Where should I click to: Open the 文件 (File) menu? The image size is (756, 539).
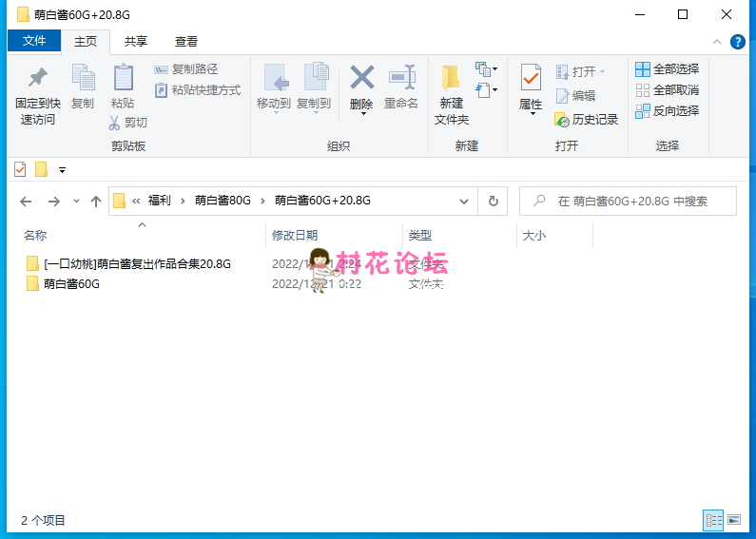coord(34,42)
